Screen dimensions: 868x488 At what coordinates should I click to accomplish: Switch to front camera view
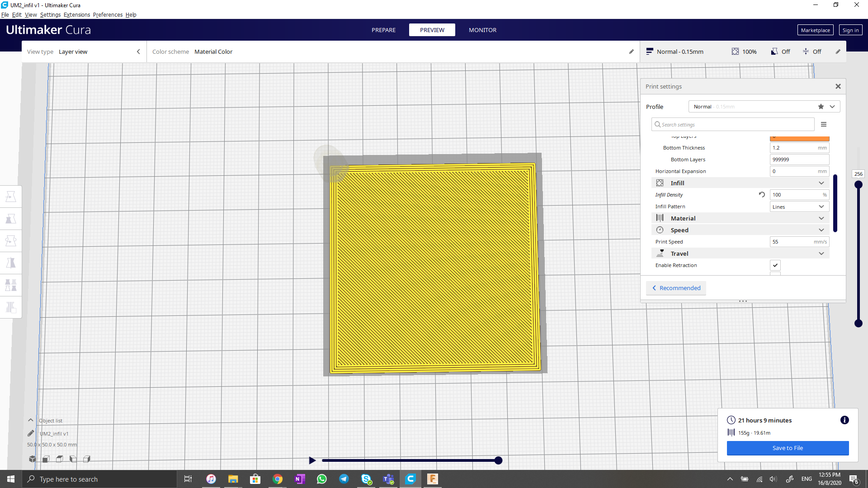click(46, 459)
